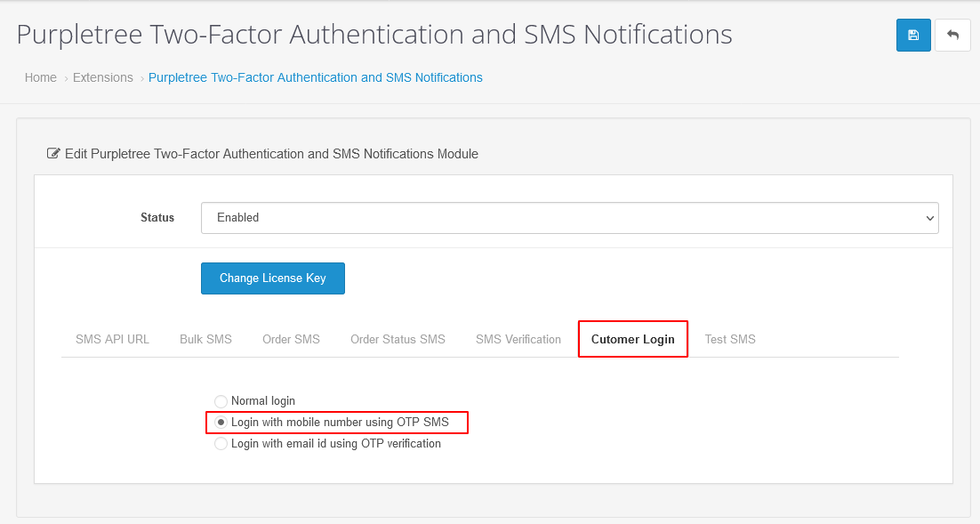Screen dimensions: 980x524
Task: Select the Normal login radio button
Action: coord(221,401)
